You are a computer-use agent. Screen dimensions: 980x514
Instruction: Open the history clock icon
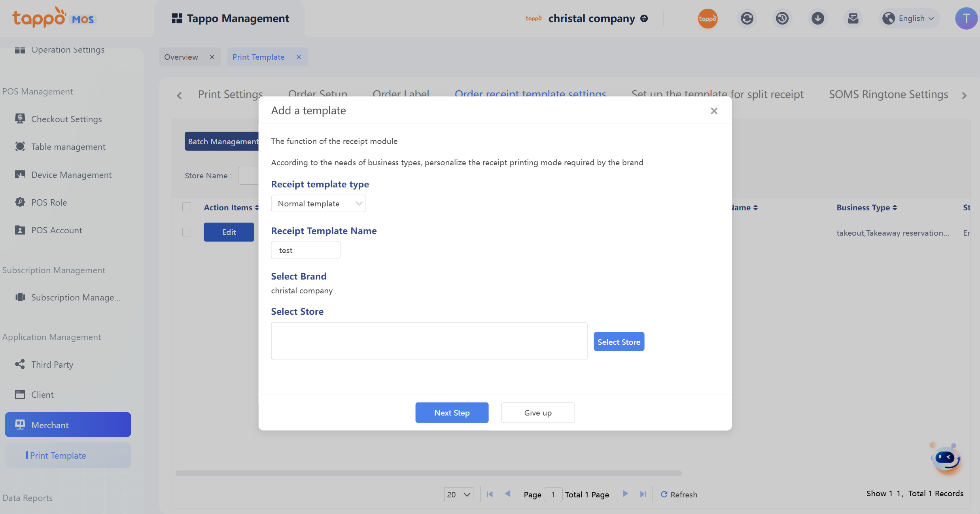point(782,19)
